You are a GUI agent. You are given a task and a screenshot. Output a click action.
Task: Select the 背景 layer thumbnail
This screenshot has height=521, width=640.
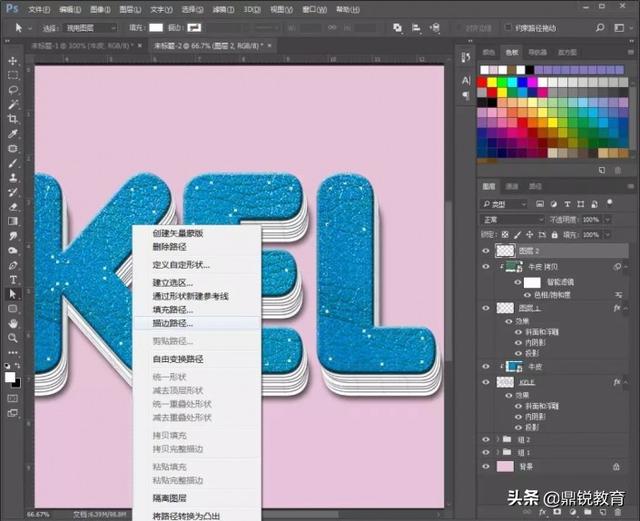click(505, 466)
